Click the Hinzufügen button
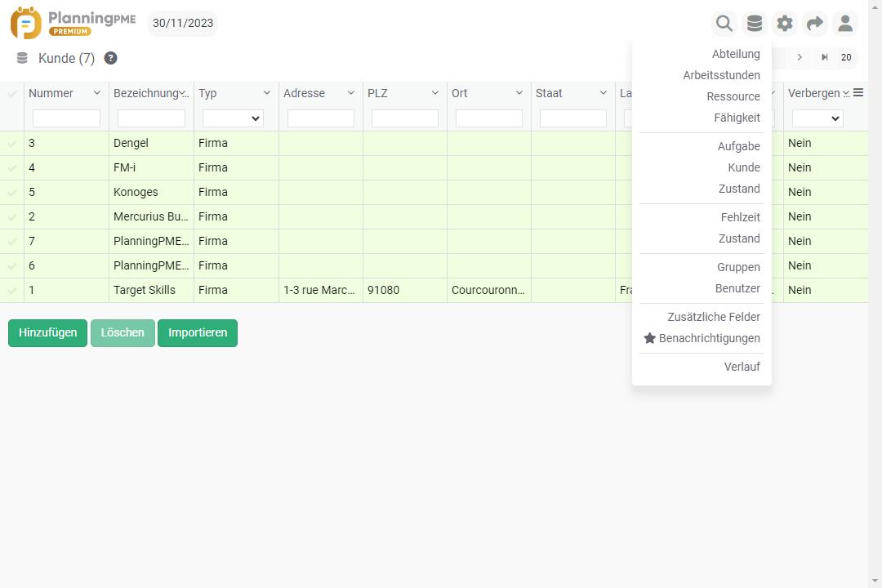This screenshot has width=882, height=588. 47,333
